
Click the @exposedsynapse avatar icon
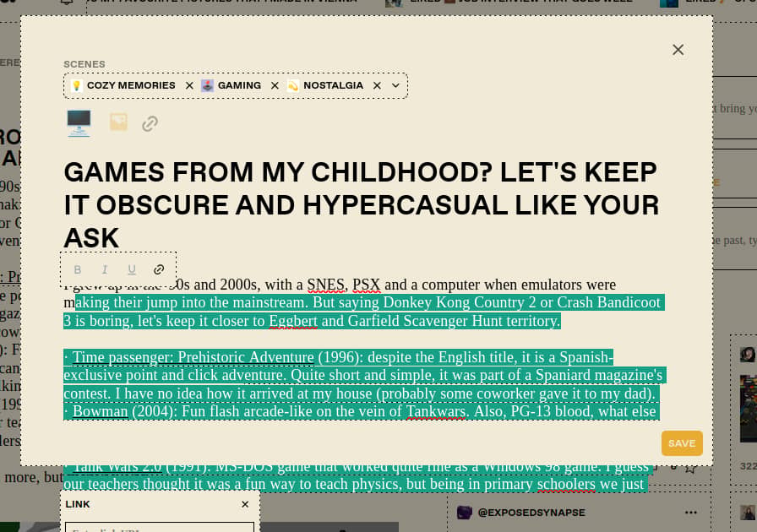click(465, 513)
